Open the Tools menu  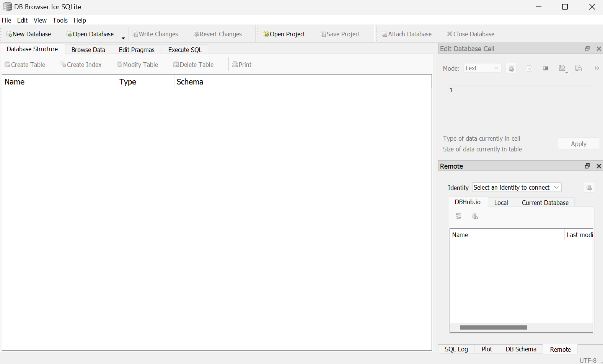coord(60,20)
